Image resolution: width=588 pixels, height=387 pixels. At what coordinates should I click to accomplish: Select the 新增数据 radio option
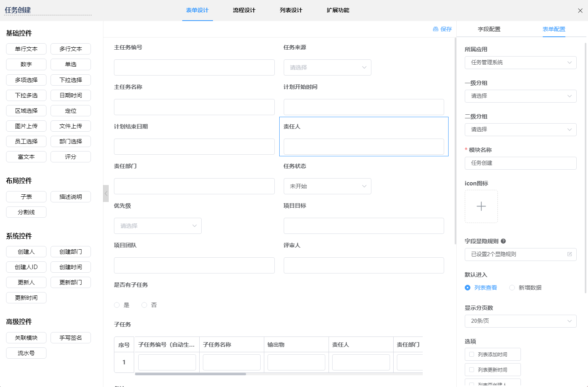(x=512, y=288)
